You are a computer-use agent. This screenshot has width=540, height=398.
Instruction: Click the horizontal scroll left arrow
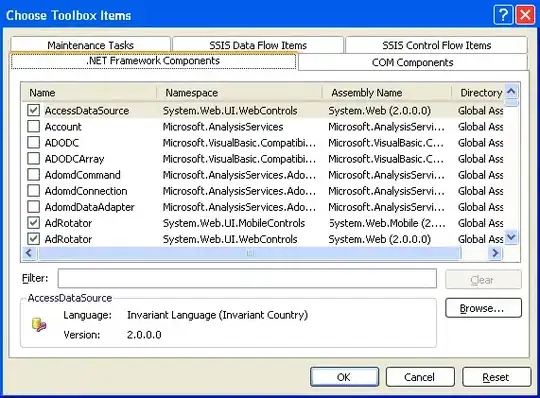tap(29, 253)
